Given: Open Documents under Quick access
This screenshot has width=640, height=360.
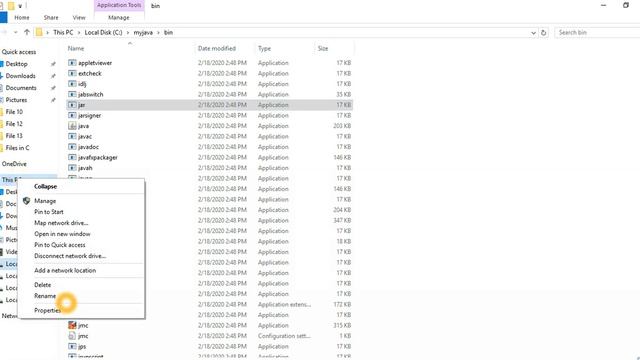Looking at the screenshot, I should coord(21,88).
